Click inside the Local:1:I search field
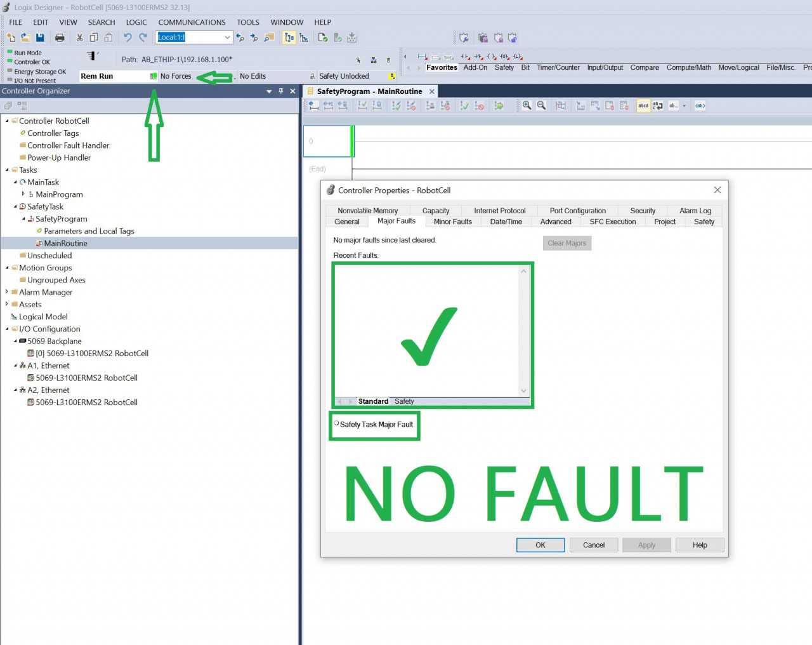This screenshot has height=645, width=812. point(189,37)
